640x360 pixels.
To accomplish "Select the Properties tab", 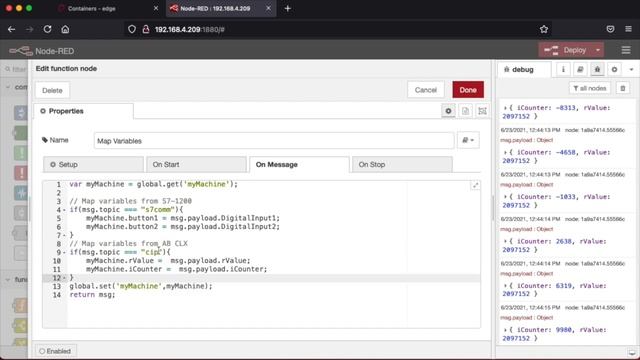I will (x=84, y=111).
